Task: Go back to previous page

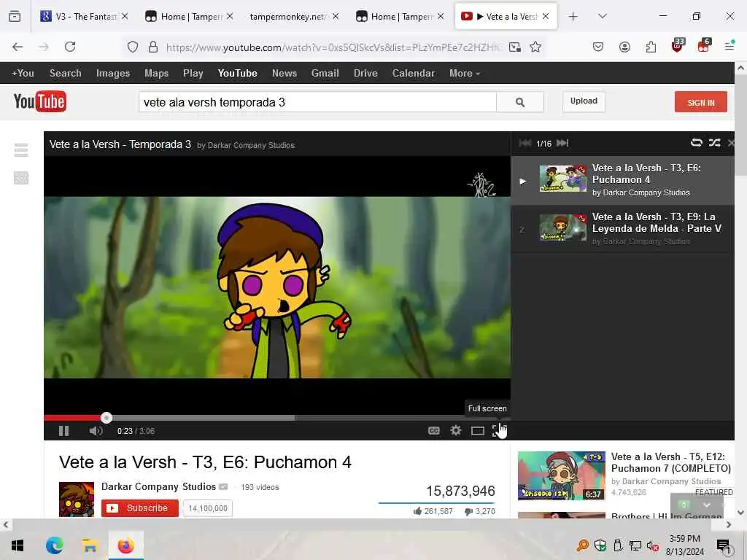Action: 18,47
